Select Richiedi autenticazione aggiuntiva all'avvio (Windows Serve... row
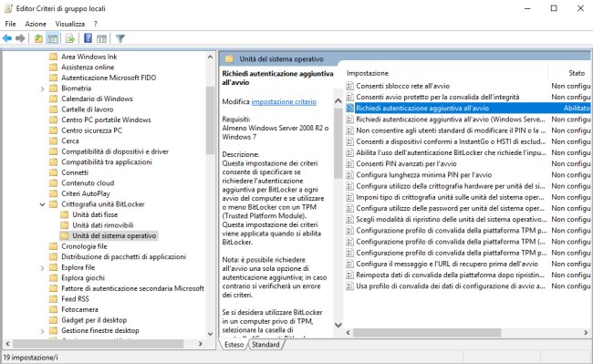The height and width of the screenshot is (364, 593). click(468, 120)
